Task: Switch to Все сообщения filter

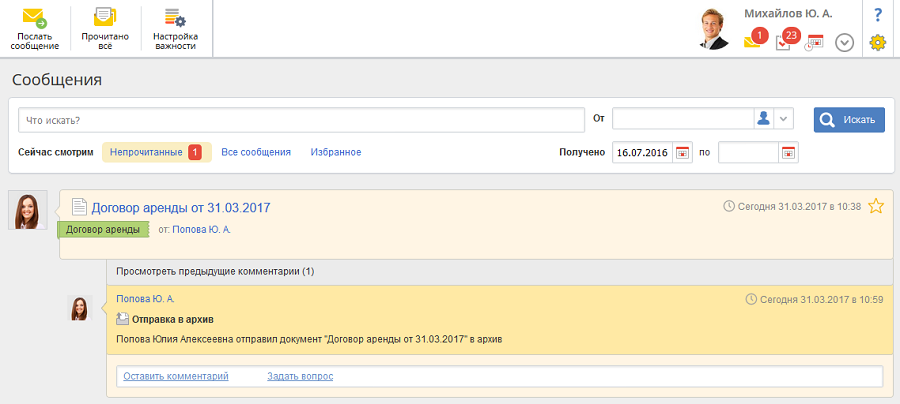Action: coord(256,152)
